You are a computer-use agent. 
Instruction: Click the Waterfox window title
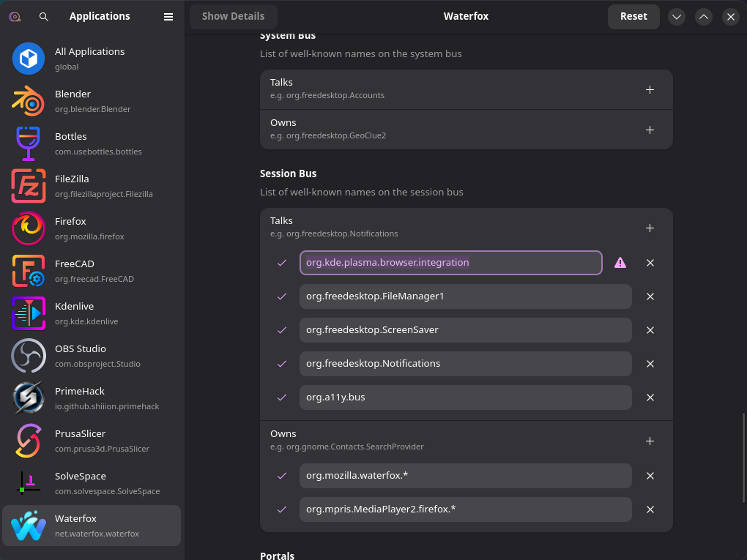coord(466,17)
